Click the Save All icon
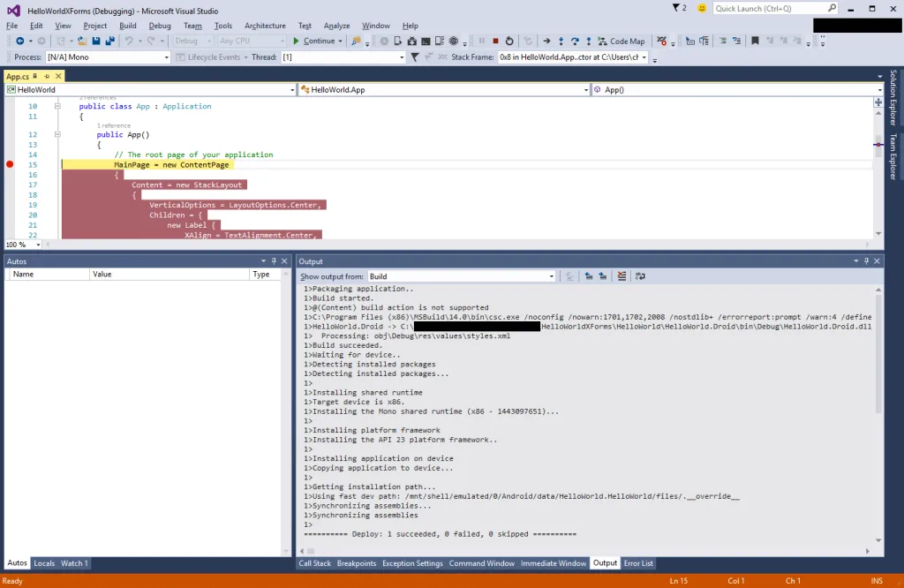Viewport: 904px width, 588px height. coord(109,41)
